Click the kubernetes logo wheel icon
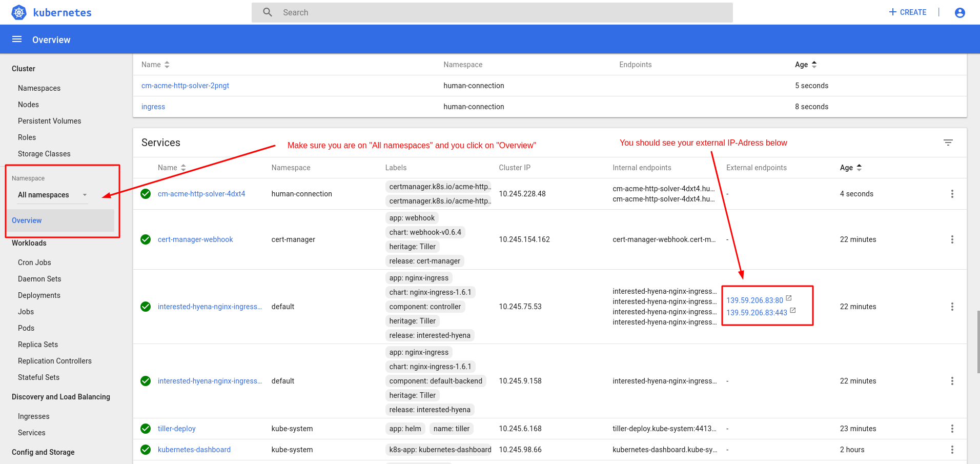980x464 pixels. pos(18,12)
